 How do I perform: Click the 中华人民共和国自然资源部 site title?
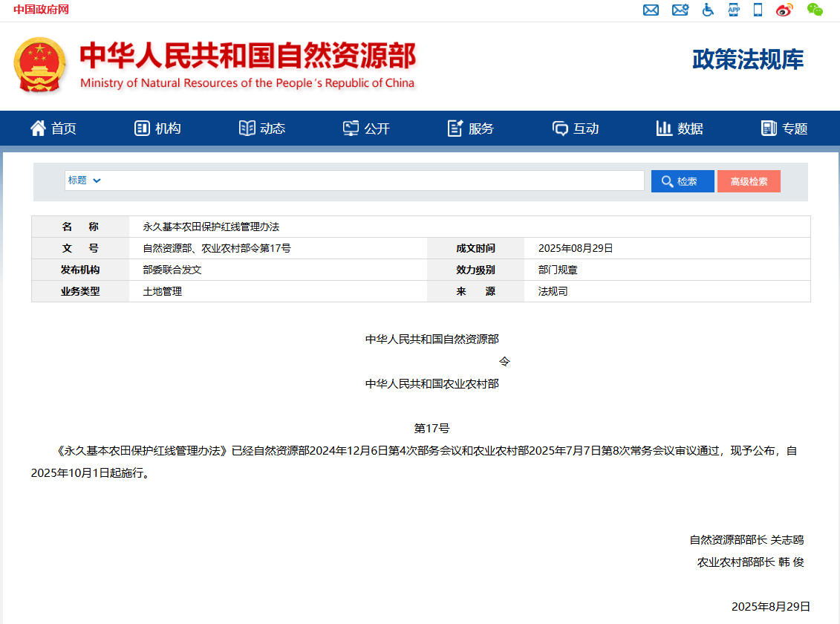247,56
